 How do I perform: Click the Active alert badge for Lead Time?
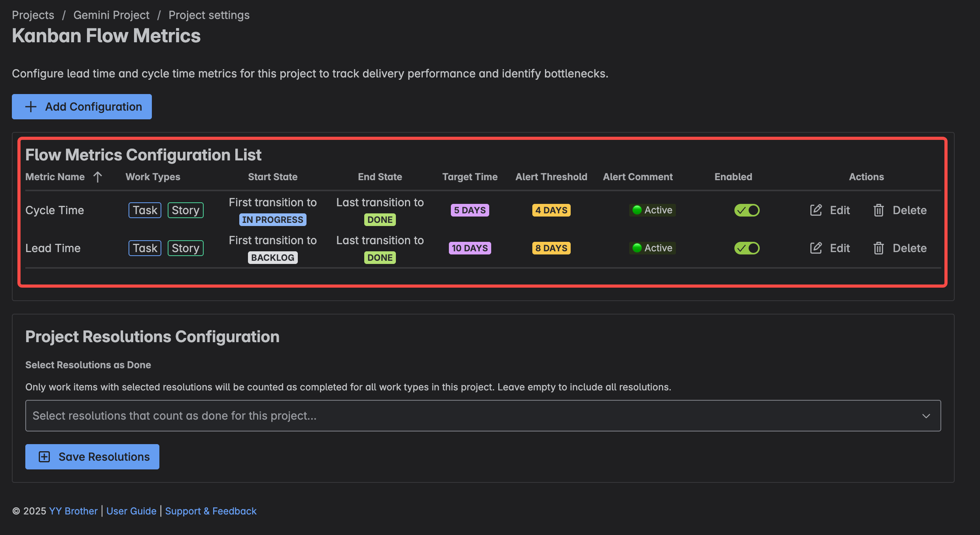[x=652, y=248]
